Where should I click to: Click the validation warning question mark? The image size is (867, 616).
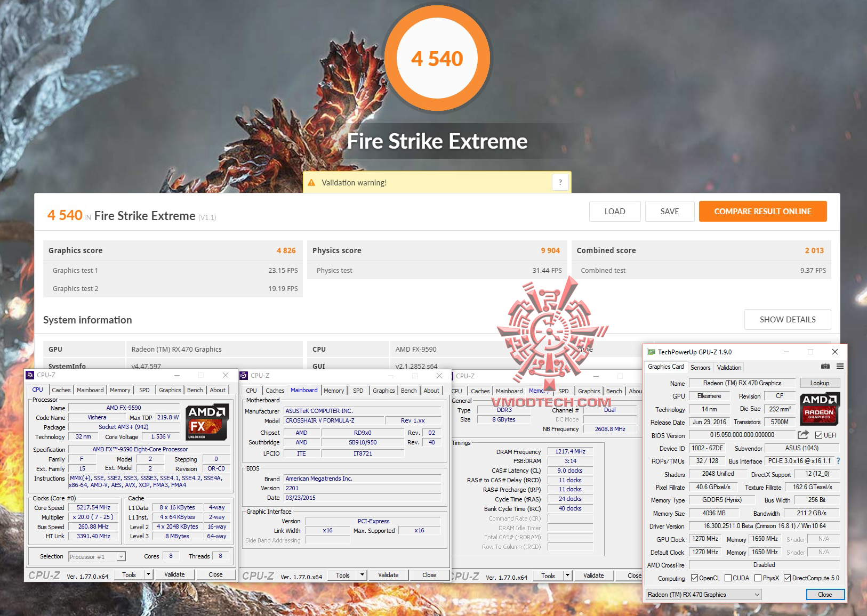tap(560, 182)
